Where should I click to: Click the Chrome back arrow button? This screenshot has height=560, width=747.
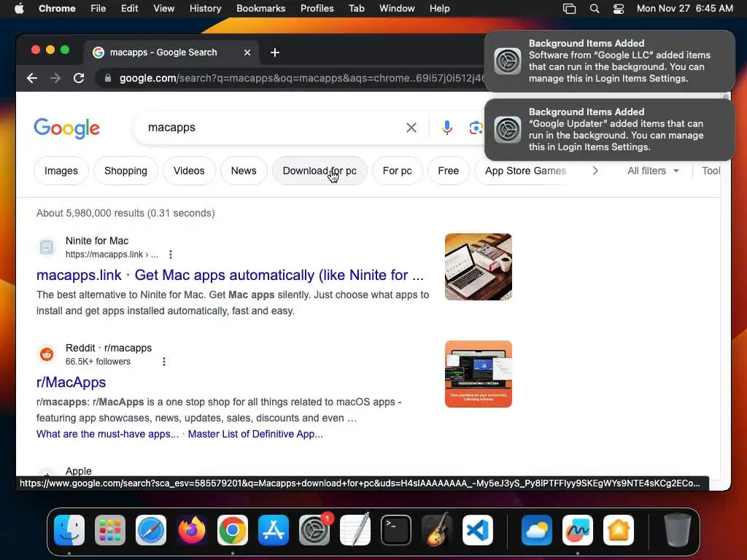coord(32,78)
